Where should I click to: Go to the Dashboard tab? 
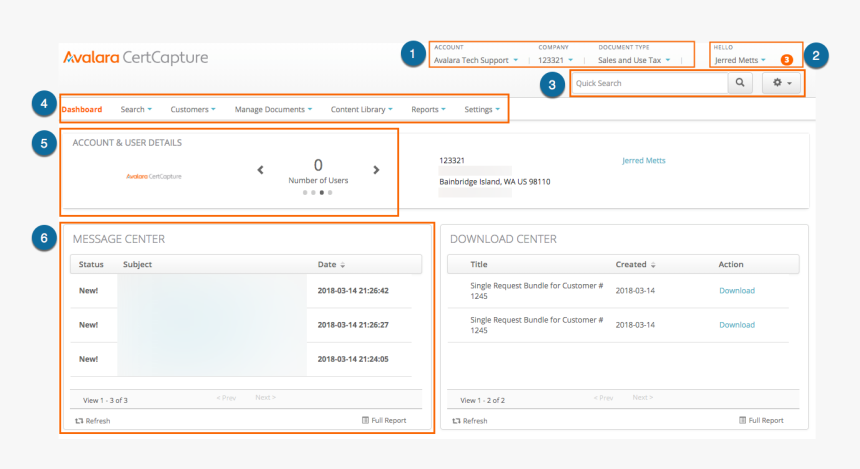(x=82, y=109)
